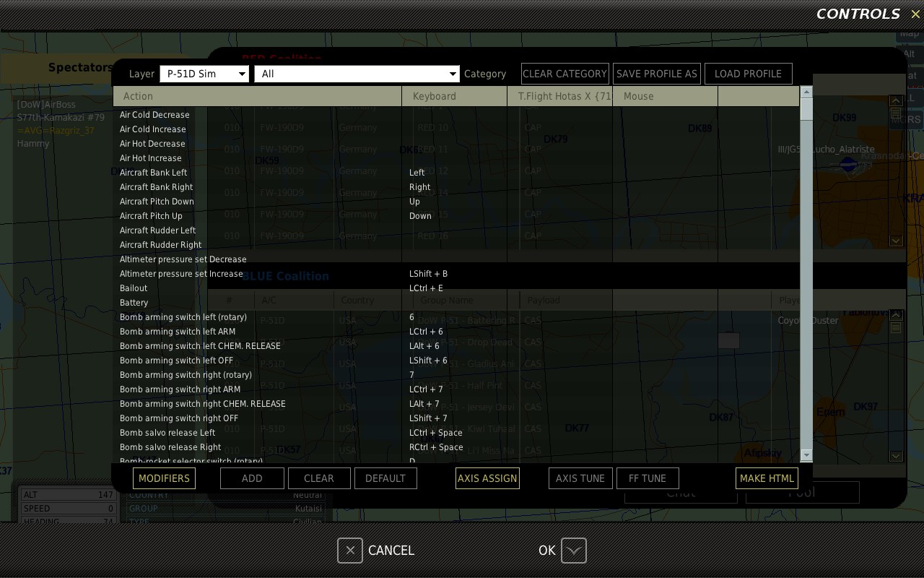This screenshot has height=578, width=924.
Task: Click the CLEAR button
Action: (319, 478)
